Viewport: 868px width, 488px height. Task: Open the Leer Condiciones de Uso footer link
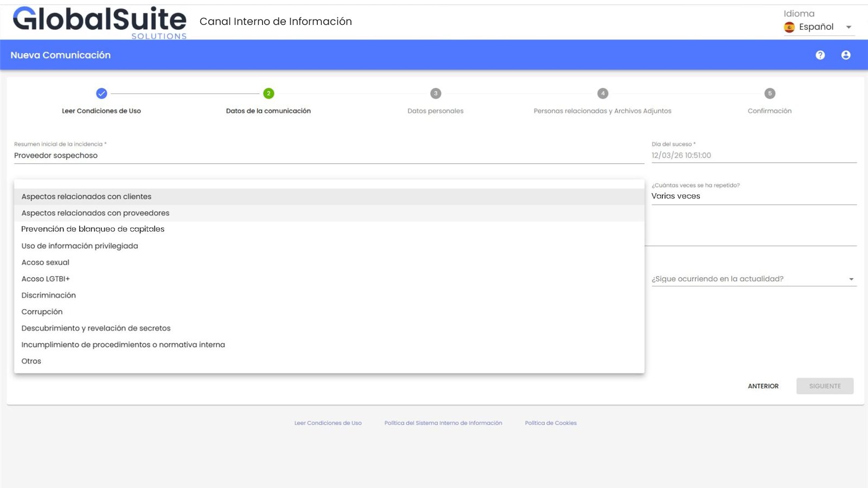coord(328,423)
